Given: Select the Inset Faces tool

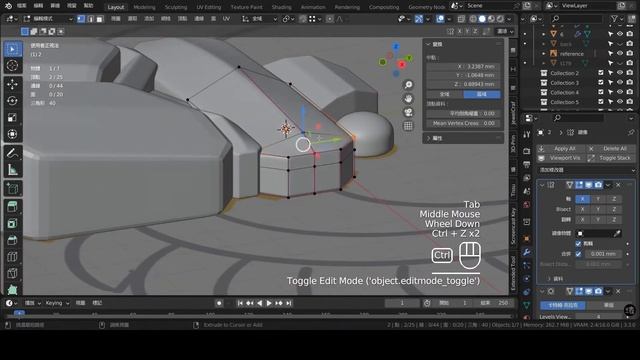Looking at the screenshot, I should [x=12, y=224].
